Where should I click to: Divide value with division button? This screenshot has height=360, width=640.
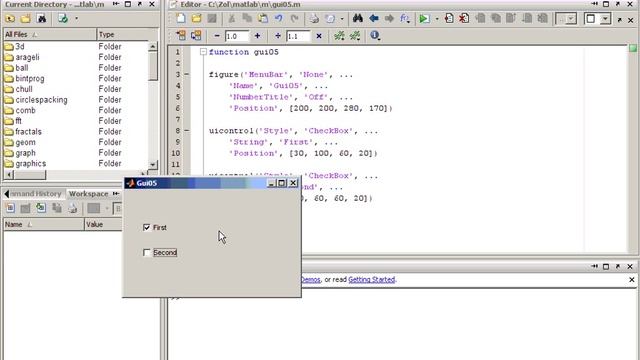pyautogui.click(x=278, y=36)
